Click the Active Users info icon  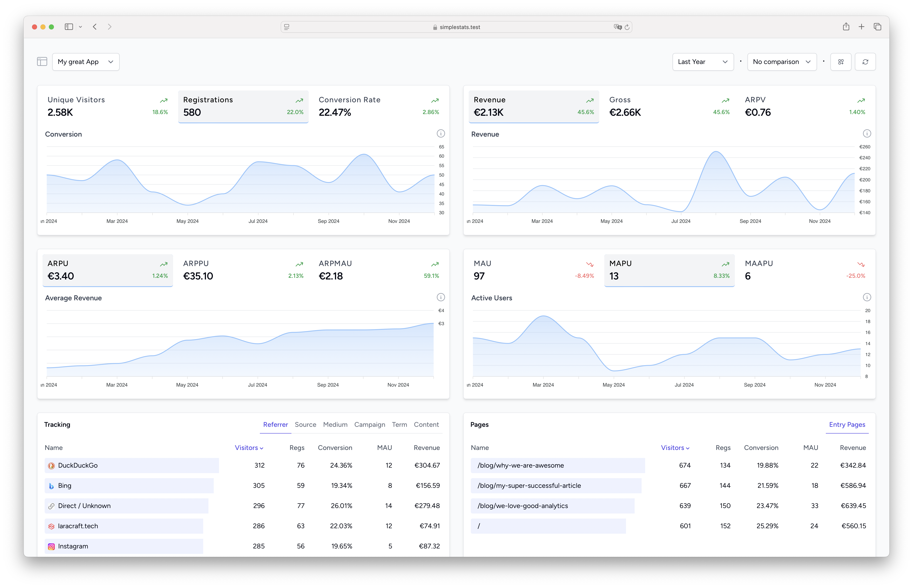click(x=867, y=297)
